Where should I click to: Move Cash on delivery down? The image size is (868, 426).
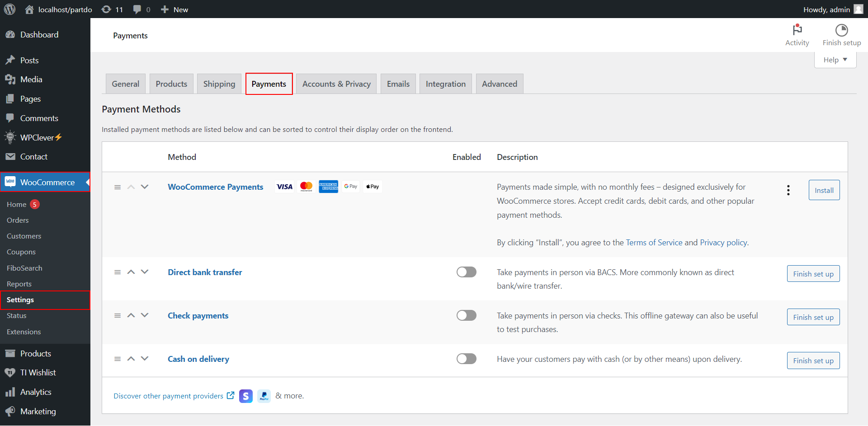point(145,359)
